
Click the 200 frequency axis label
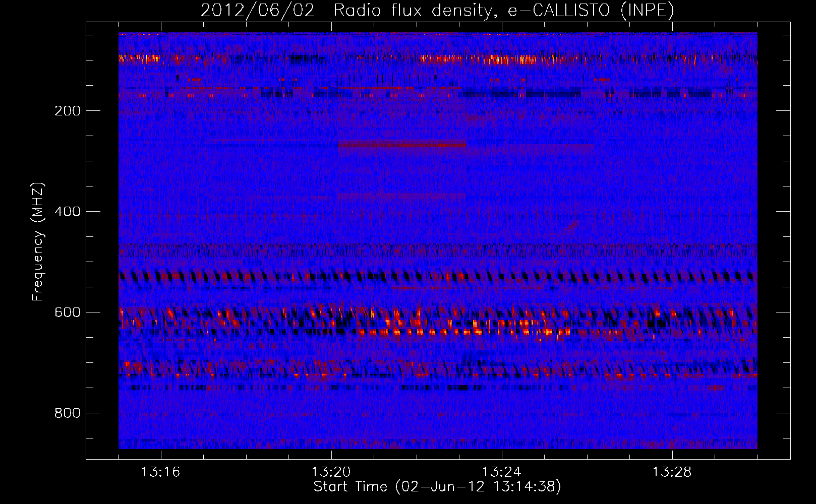click(68, 111)
